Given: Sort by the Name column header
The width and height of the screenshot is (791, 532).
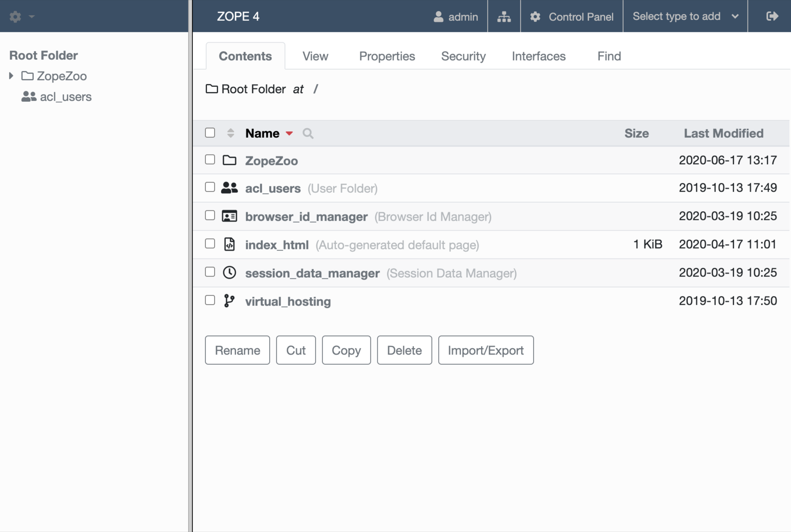Looking at the screenshot, I should click(262, 133).
